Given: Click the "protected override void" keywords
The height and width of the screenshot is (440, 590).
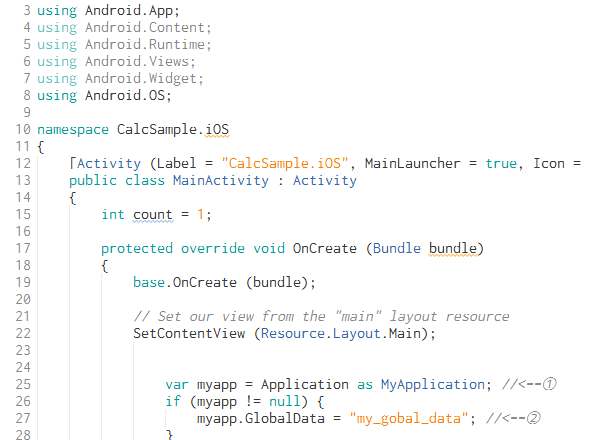Looking at the screenshot, I should [x=193, y=248].
